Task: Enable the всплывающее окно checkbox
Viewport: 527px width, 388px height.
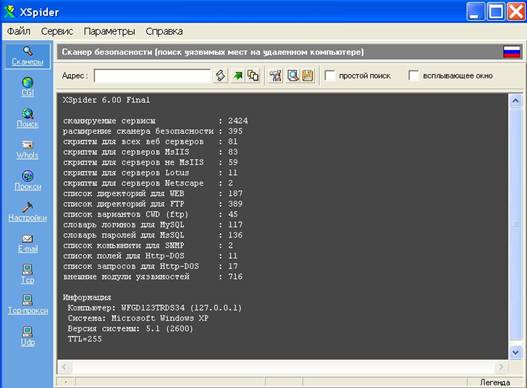Action: (x=413, y=75)
